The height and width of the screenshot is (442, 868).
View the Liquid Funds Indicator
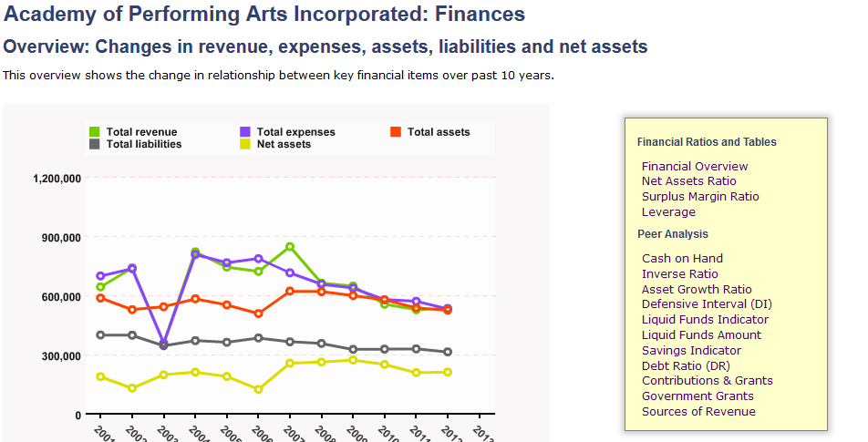pos(705,319)
